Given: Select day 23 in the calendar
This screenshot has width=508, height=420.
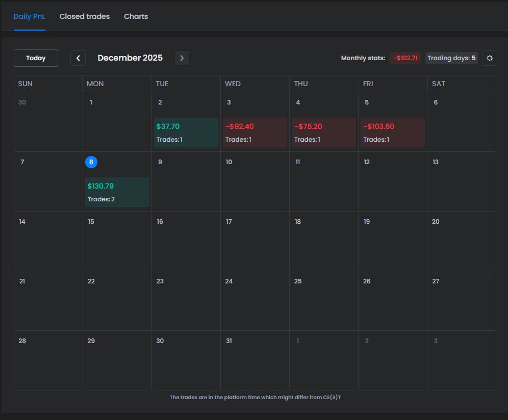Looking at the screenshot, I should point(160,281).
